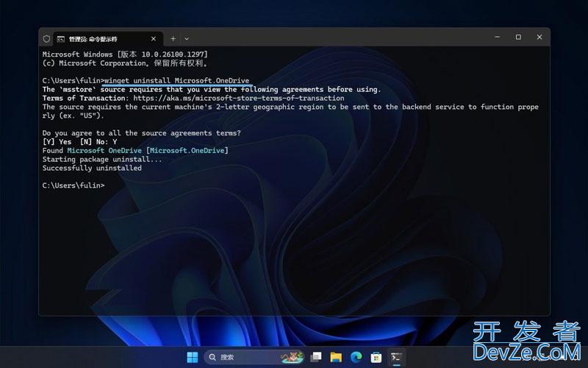
Task: Click the search highlight image in the taskbar search
Action: [x=292, y=357]
